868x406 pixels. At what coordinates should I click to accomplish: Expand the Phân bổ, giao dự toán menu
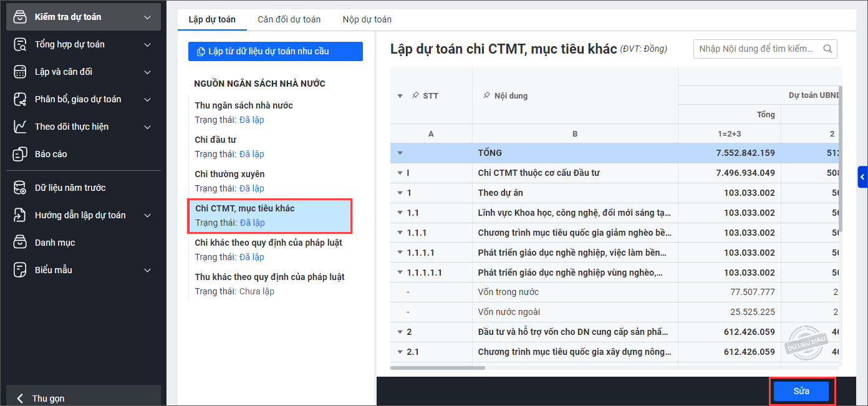147,99
